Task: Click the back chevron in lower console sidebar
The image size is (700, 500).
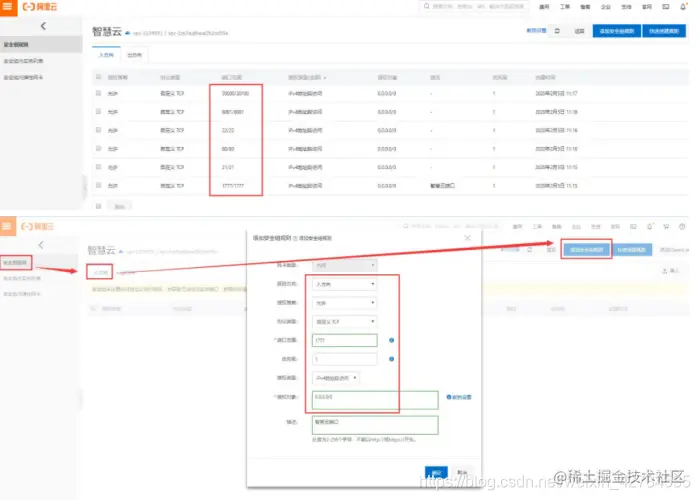Action: 41,245
